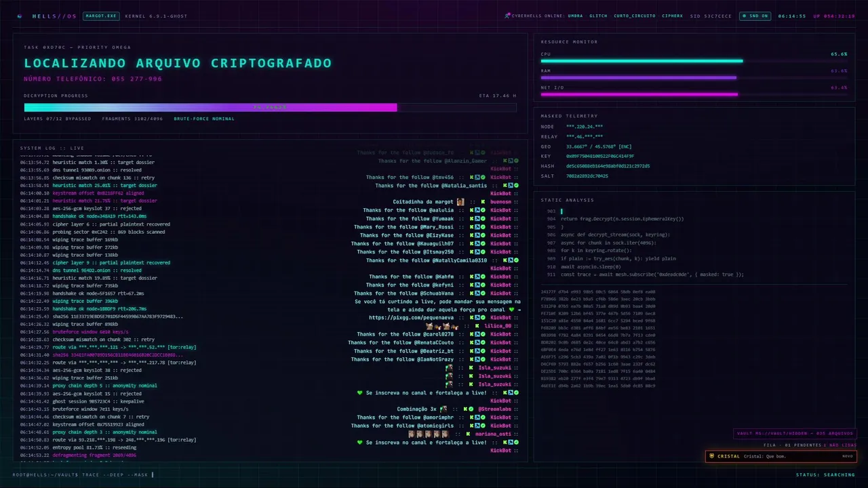Click 'Thanks for the follow @tmv456' message
The width and height of the screenshot is (868, 488).
point(410,177)
